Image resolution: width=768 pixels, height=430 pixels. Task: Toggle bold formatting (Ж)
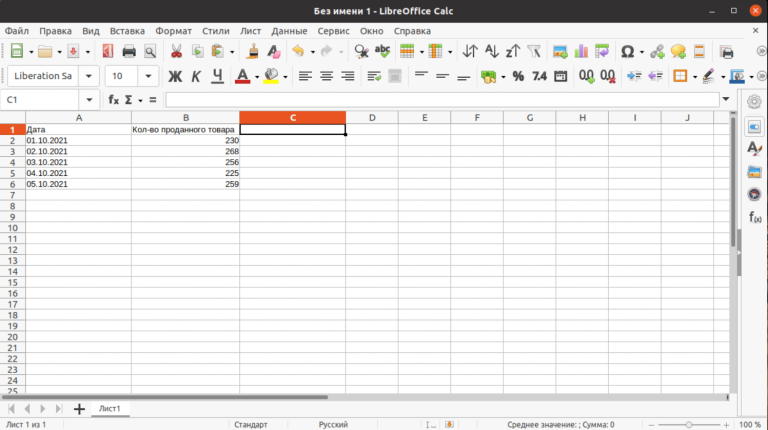click(x=175, y=76)
